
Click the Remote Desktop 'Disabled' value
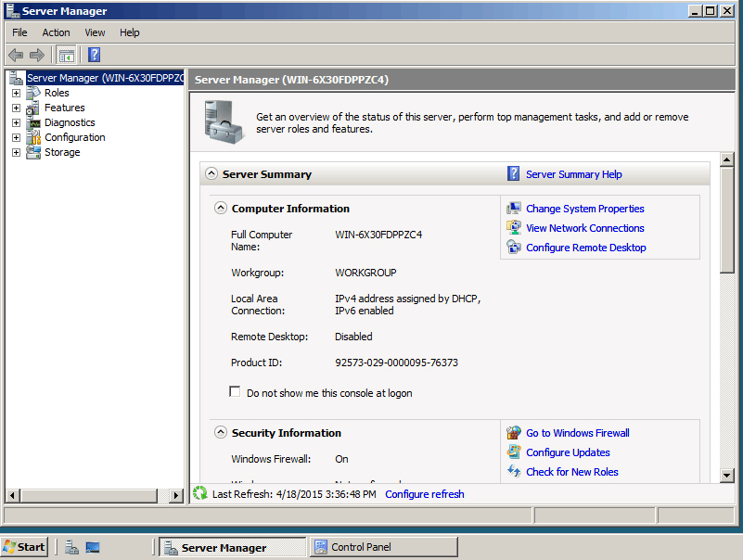point(353,337)
